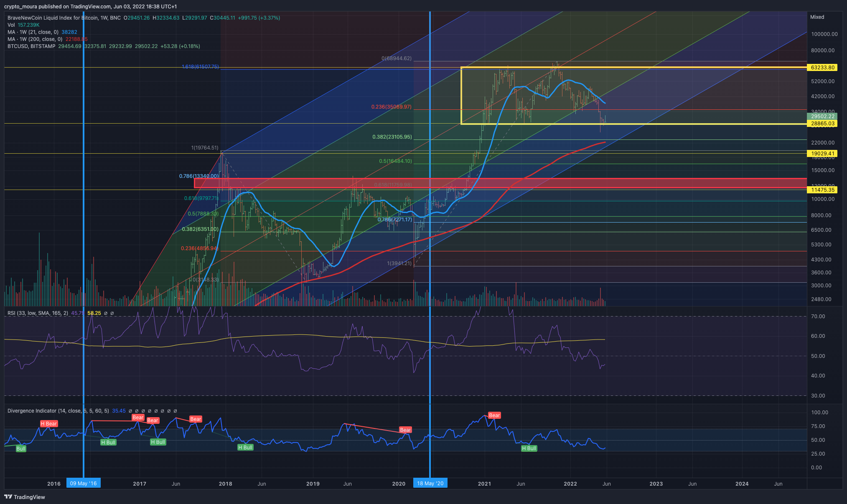The image size is (847, 504).
Task: Click the H Bear divergence tag
Action: coord(49,423)
